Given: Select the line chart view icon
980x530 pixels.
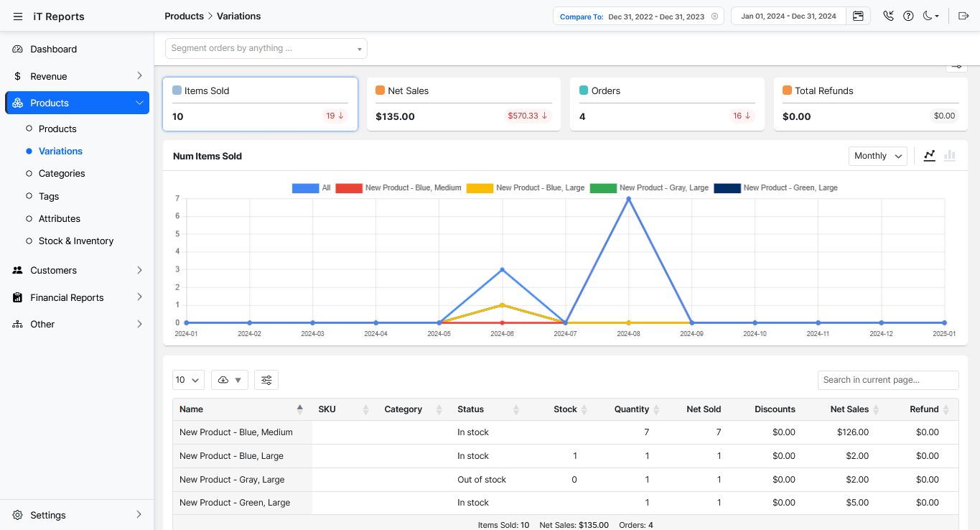Looking at the screenshot, I should click(930, 155).
